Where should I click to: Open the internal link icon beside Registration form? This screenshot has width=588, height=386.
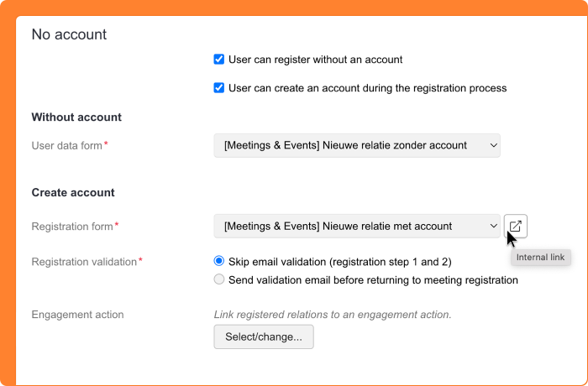(x=516, y=226)
